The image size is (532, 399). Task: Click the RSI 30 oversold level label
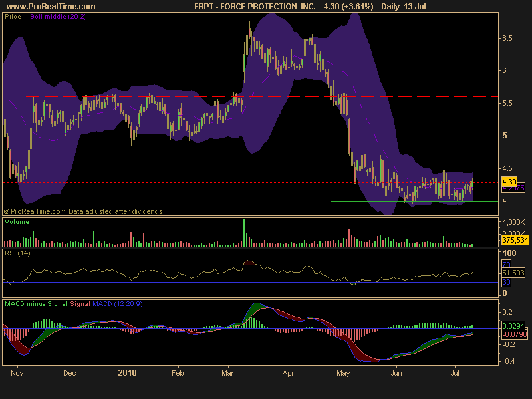506,282
